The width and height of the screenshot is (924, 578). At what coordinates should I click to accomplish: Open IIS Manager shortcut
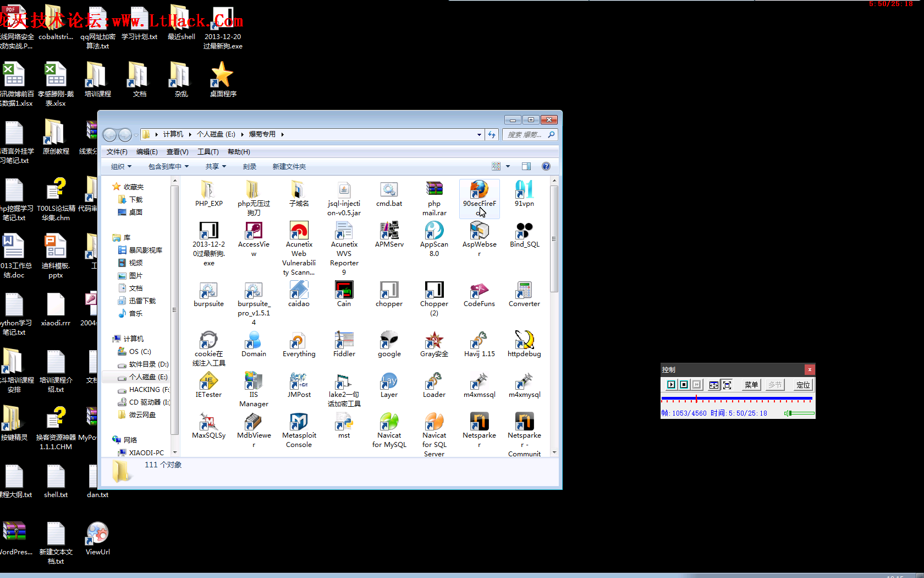coord(254,390)
